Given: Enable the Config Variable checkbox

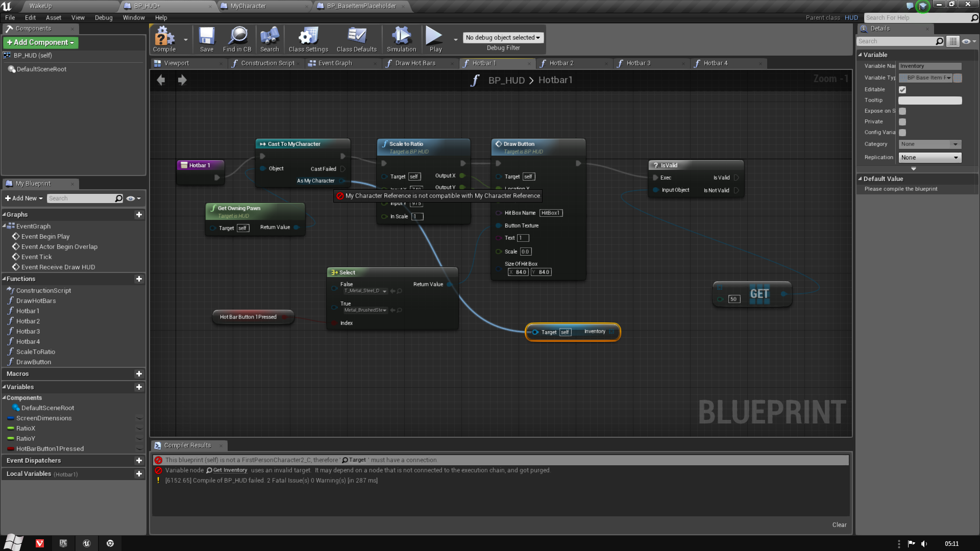Looking at the screenshot, I should [x=902, y=133].
